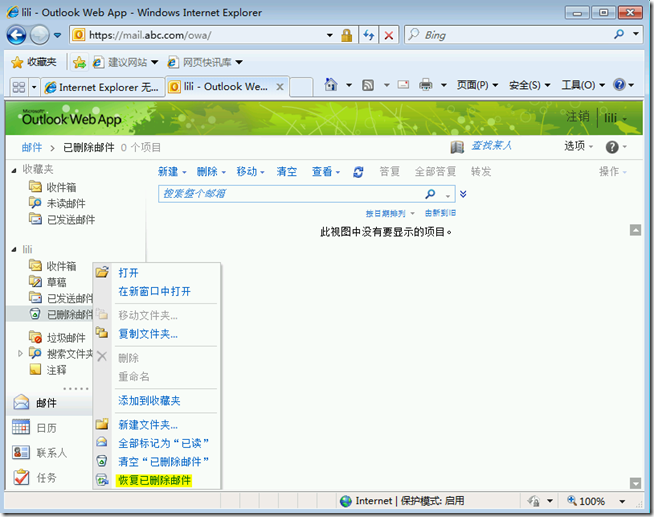Select 打开 from the context menu

(x=128, y=273)
